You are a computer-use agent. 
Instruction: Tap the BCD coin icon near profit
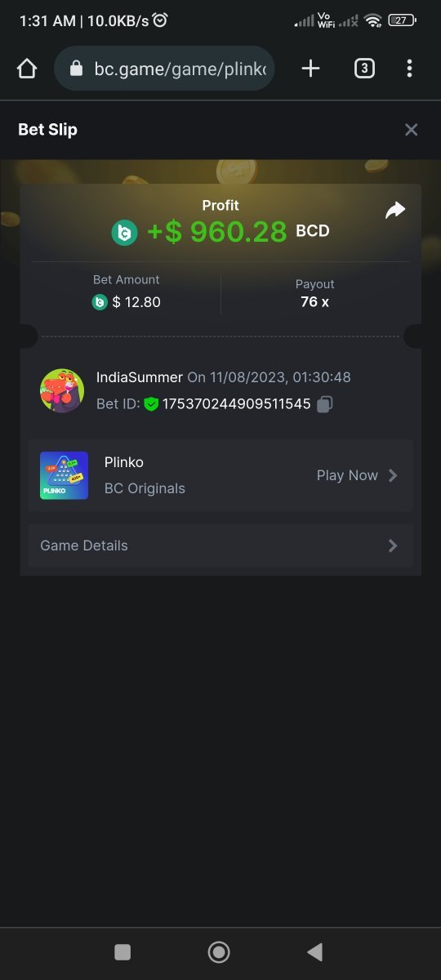125,233
